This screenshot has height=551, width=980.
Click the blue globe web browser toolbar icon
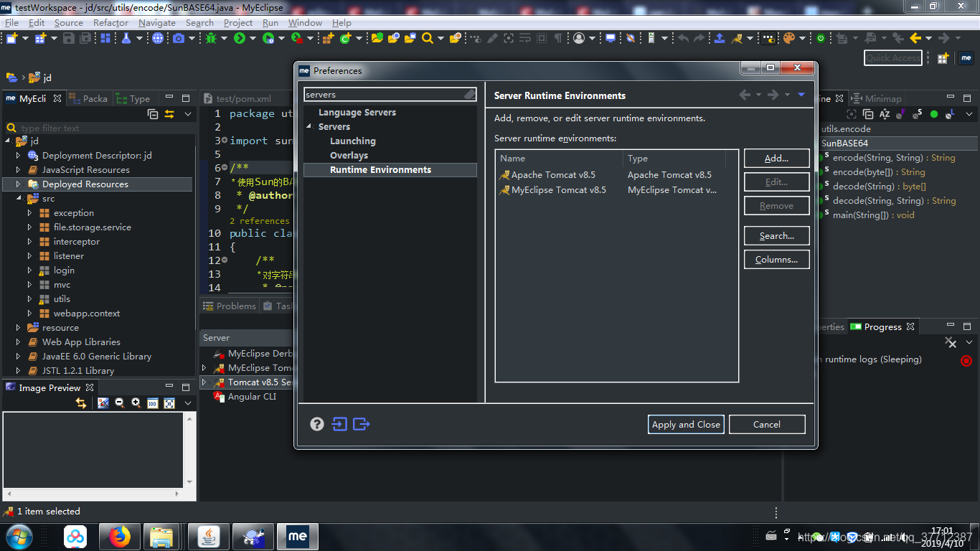coord(158,38)
